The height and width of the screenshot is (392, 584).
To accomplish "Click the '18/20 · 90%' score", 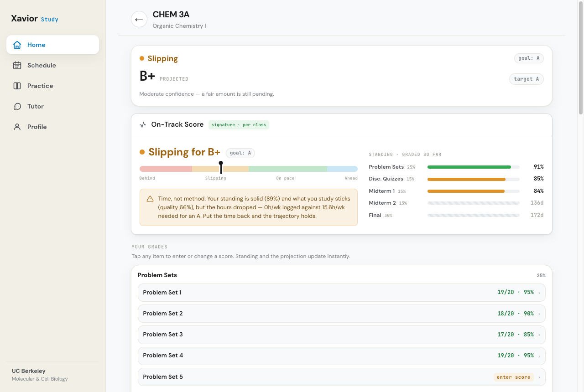I will point(516,314).
